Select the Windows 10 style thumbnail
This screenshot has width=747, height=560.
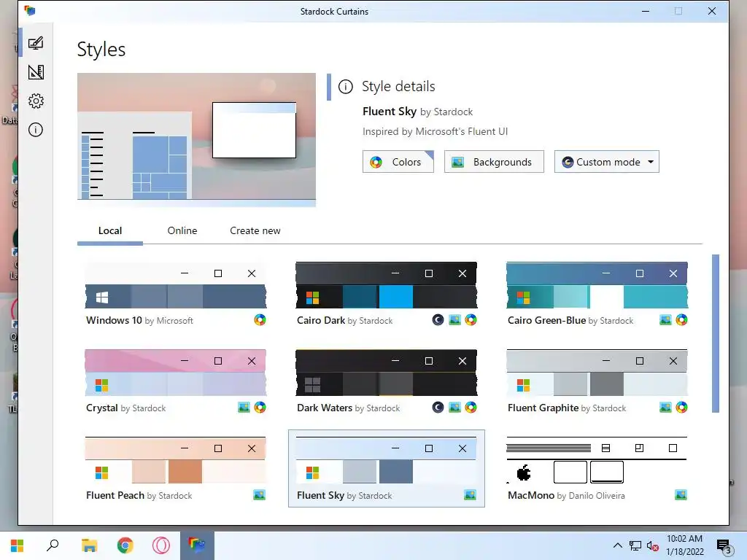tap(175, 285)
